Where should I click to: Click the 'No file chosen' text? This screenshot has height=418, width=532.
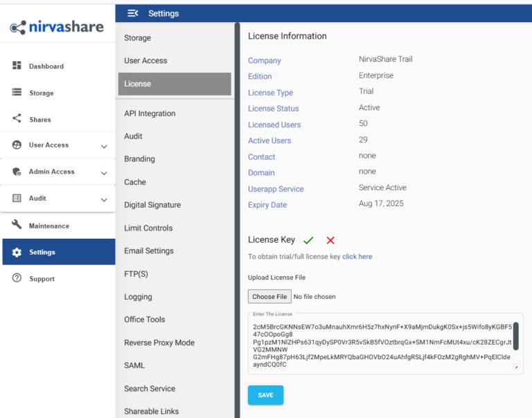314,297
